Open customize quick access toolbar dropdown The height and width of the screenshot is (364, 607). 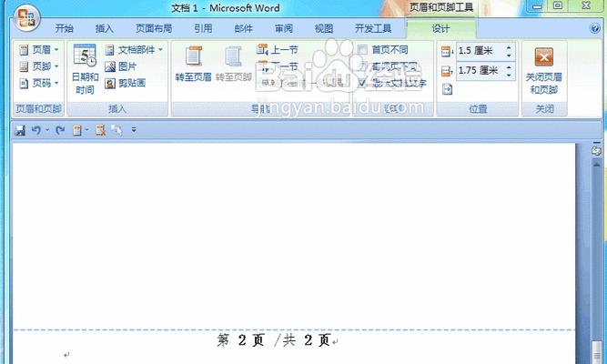(x=134, y=130)
